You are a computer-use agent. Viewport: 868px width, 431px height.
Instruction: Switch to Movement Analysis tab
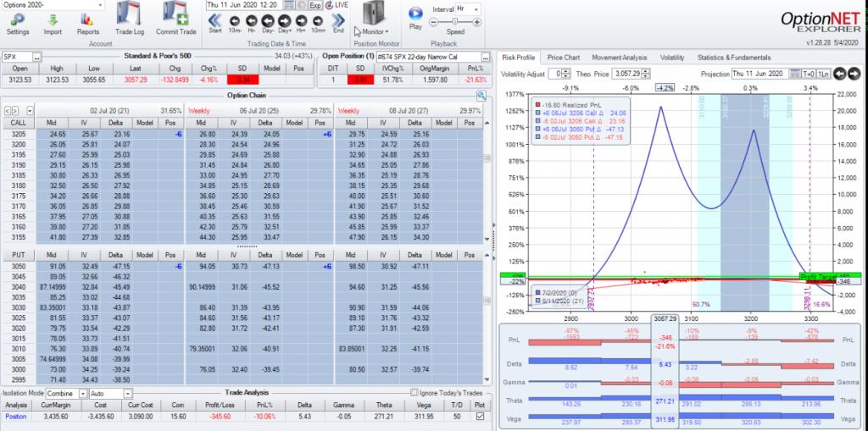(x=619, y=58)
